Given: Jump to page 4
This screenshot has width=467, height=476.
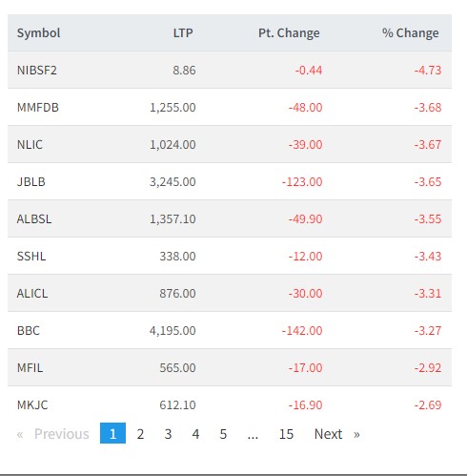Looking at the screenshot, I should pos(195,434).
